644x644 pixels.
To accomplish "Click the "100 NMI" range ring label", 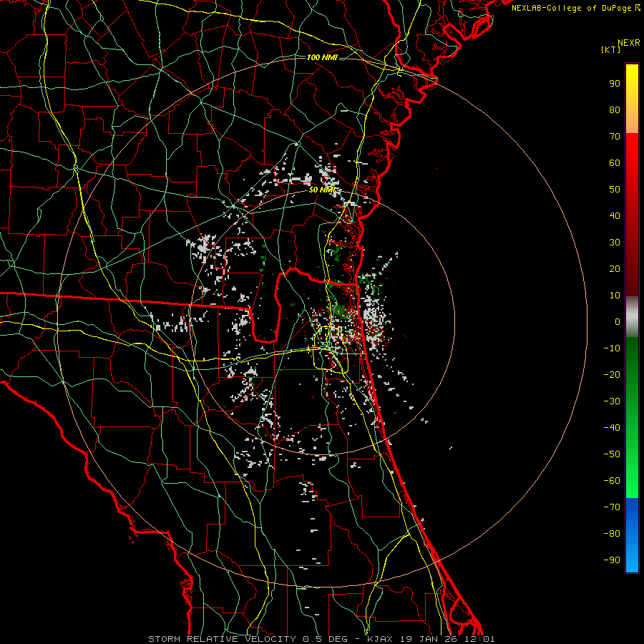I will click(322, 57).
